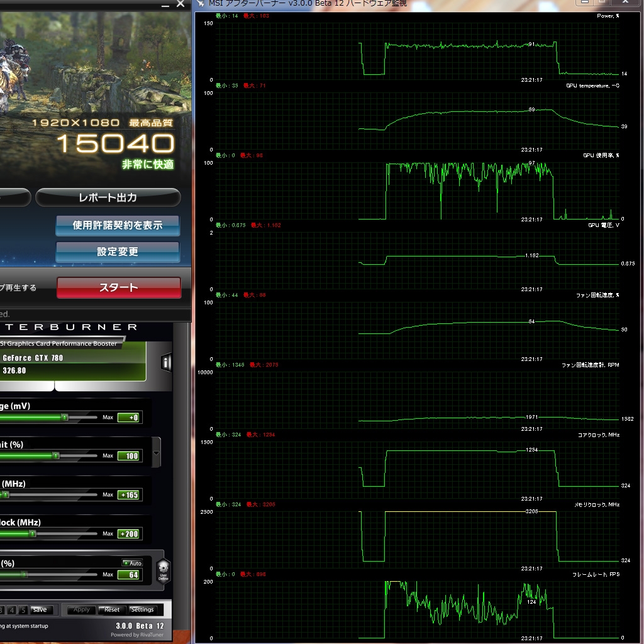Close the hardware monitor window
This screenshot has width=644, height=644.
(x=625, y=2)
